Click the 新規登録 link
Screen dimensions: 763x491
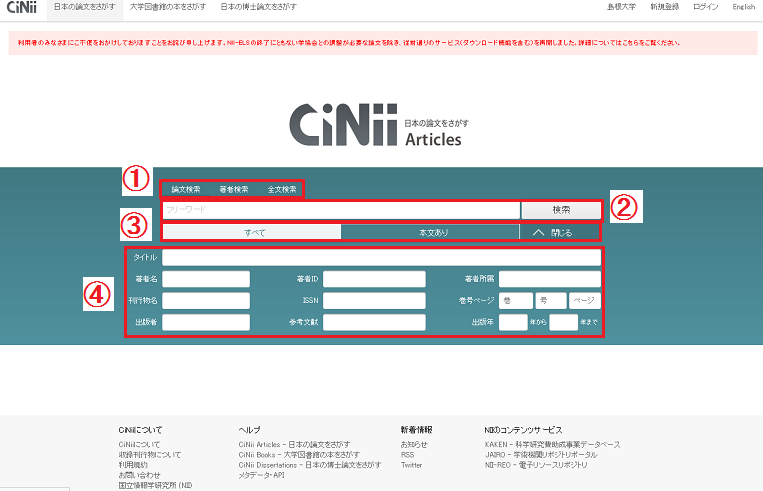click(665, 7)
